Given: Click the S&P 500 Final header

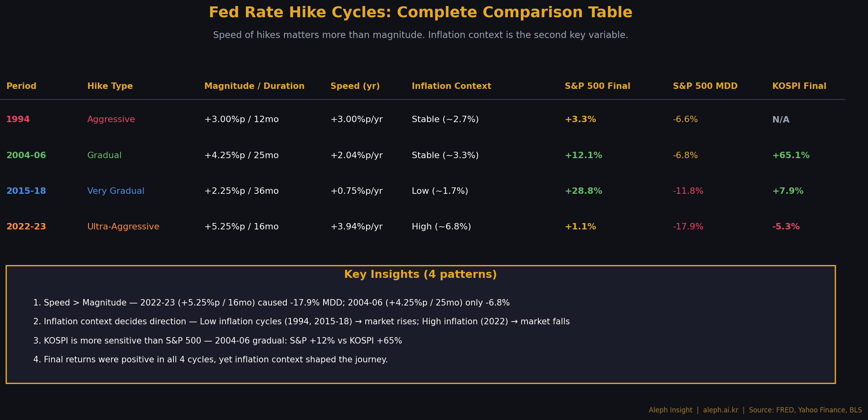Looking at the screenshot, I should coord(598,86).
